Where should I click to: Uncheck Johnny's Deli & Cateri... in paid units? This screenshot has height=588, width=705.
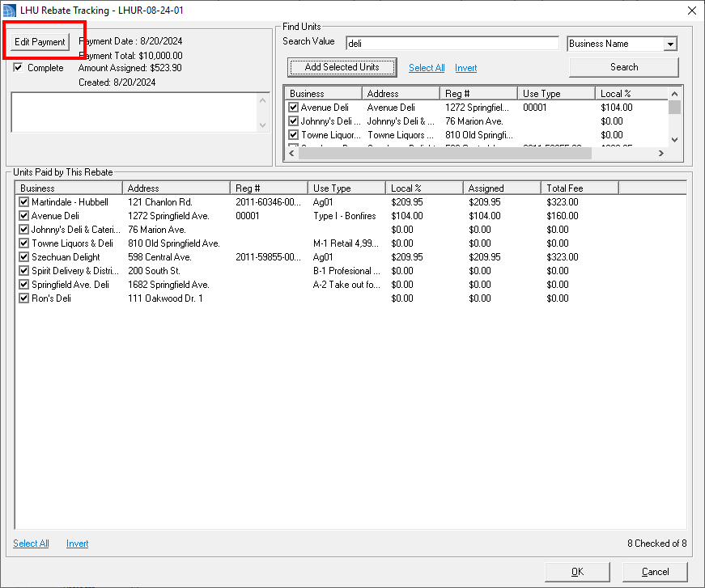coord(23,230)
